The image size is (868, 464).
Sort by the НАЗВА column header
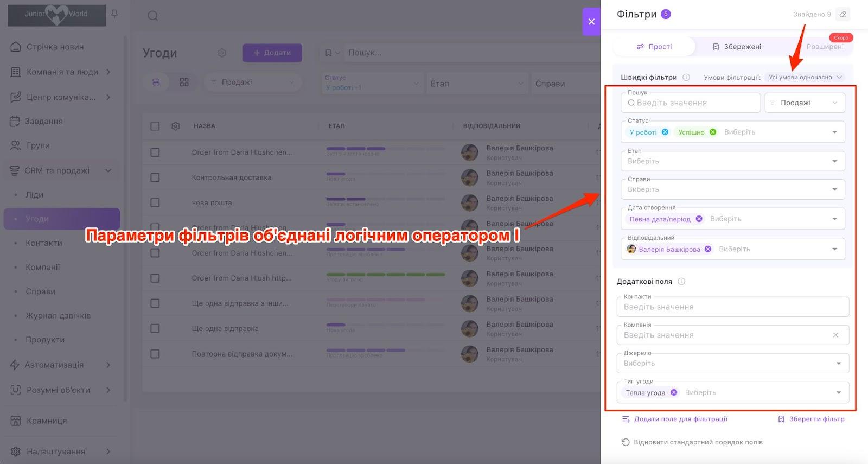point(205,126)
